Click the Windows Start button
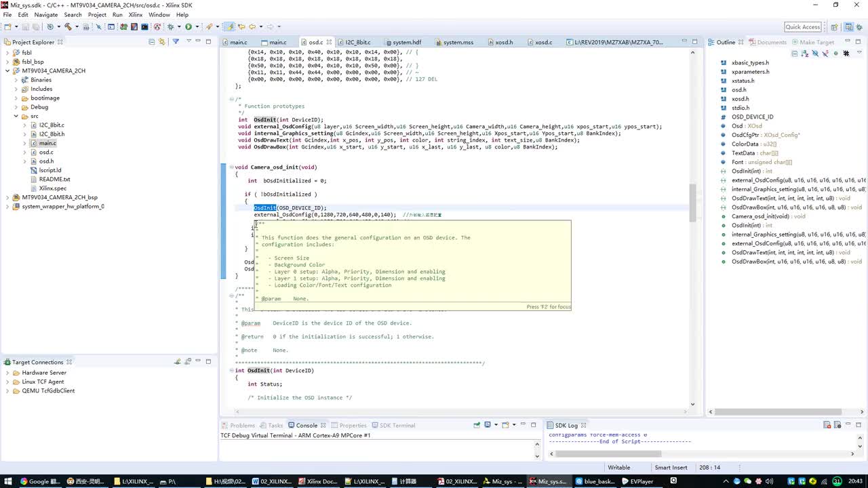 point(8,481)
